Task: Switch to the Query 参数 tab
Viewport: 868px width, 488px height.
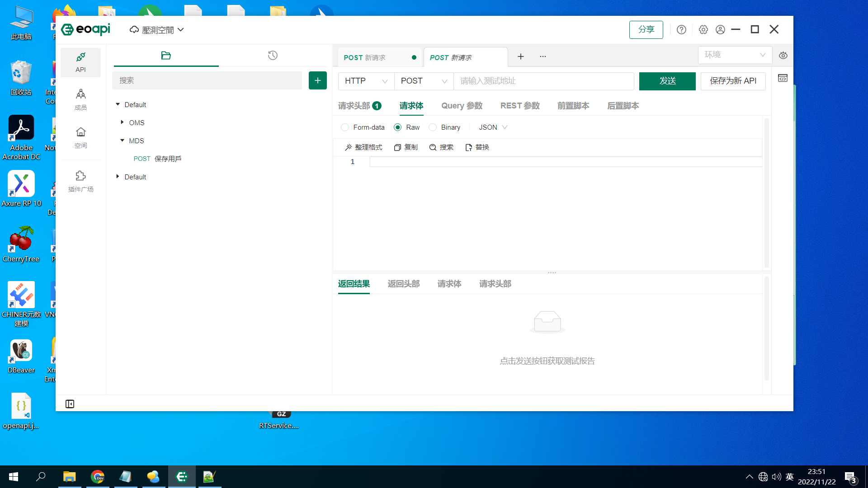Action: pyautogui.click(x=462, y=106)
